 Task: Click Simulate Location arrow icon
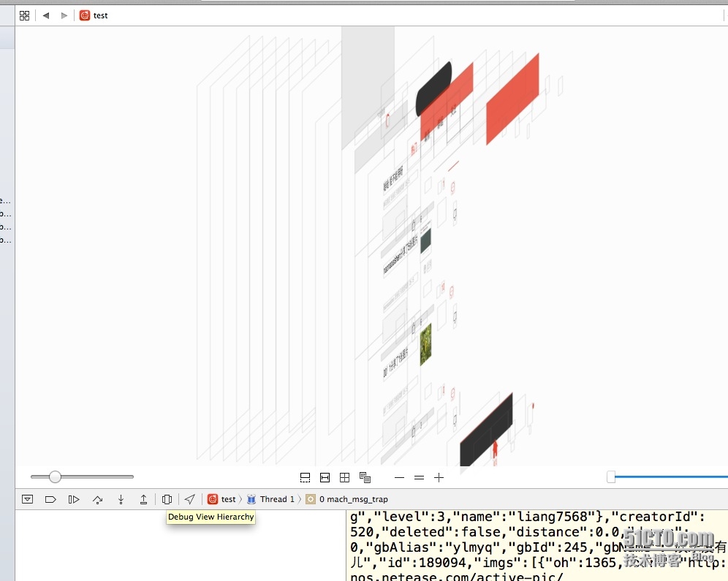coord(189,499)
